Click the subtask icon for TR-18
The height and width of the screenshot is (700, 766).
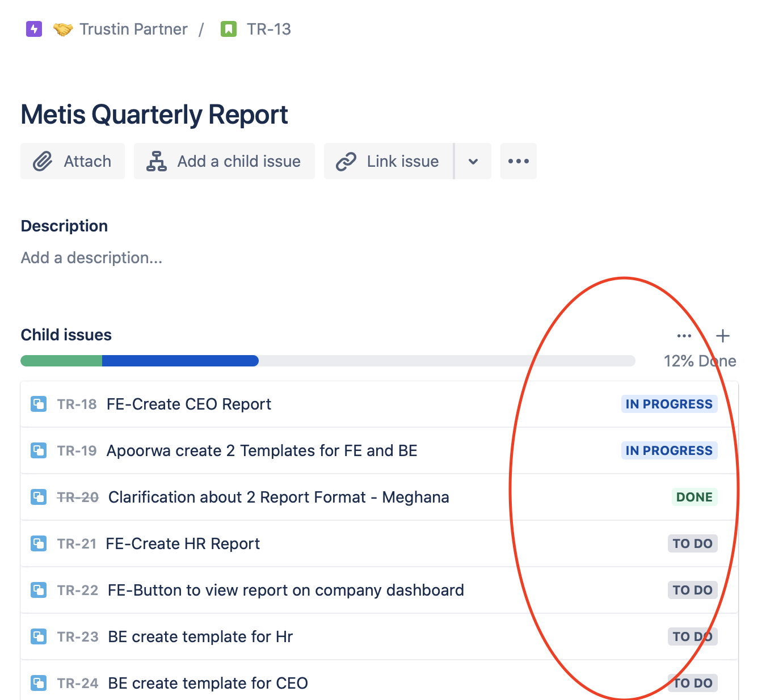[39, 404]
